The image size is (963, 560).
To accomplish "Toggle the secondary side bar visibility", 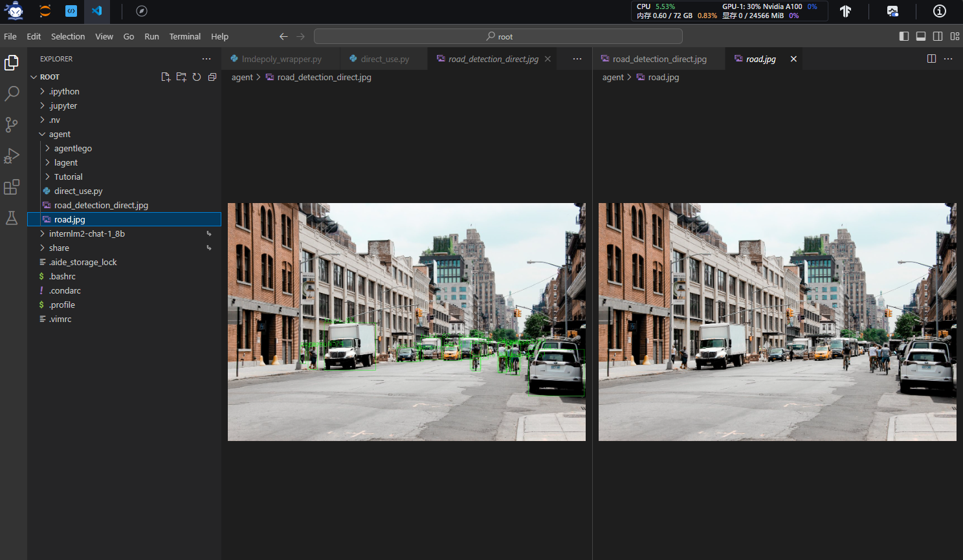I will click(938, 36).
